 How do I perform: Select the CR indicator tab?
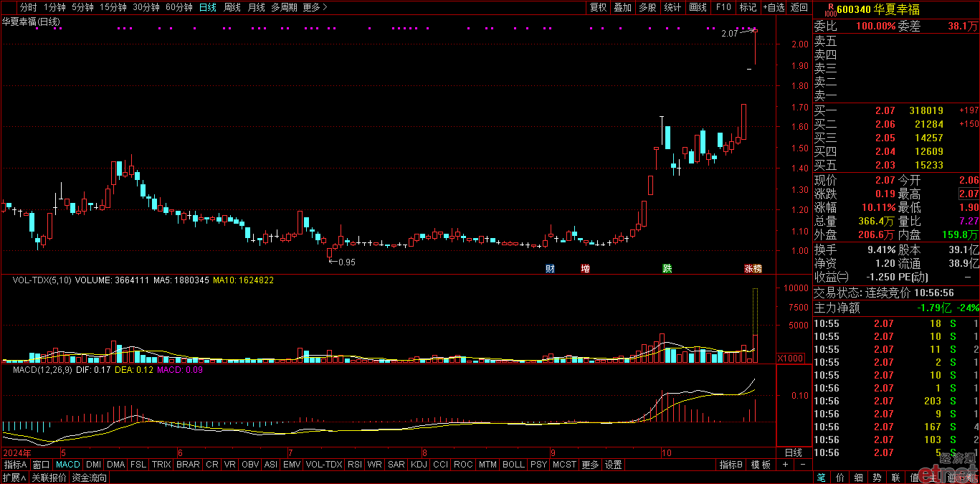pyautogui.click(x=212, y=465)
